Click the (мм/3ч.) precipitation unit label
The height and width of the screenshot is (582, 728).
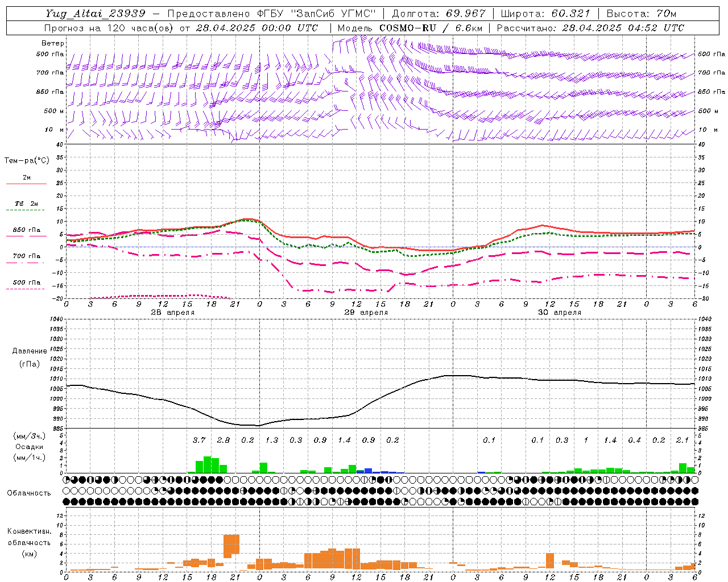pyautogui.click(x=30, y=436)
